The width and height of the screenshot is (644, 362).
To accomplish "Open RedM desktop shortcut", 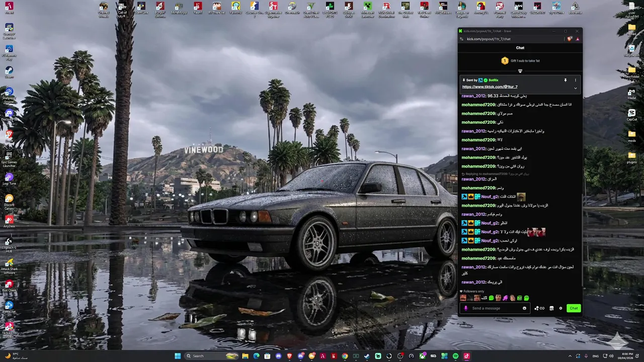I will click(x=198, y=8).
